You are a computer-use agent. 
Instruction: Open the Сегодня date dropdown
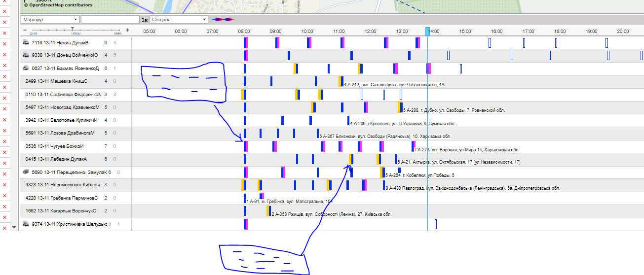(179, 20)
